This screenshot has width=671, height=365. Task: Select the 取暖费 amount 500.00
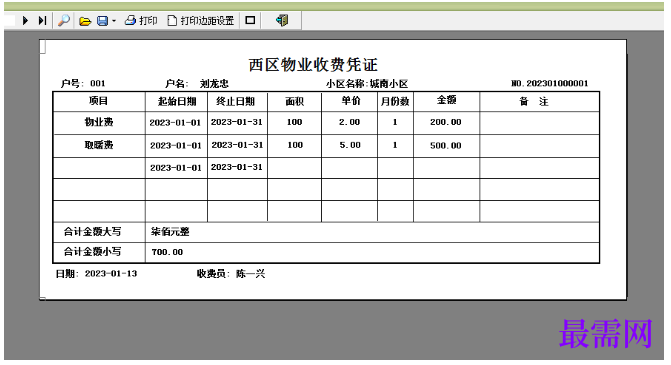coord(446,146)
